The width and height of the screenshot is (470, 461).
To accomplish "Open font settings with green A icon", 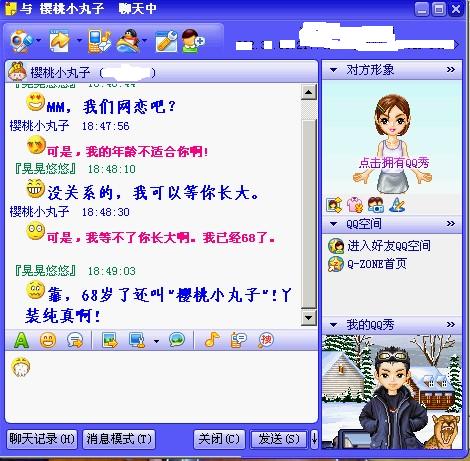I will coord(22,340).
